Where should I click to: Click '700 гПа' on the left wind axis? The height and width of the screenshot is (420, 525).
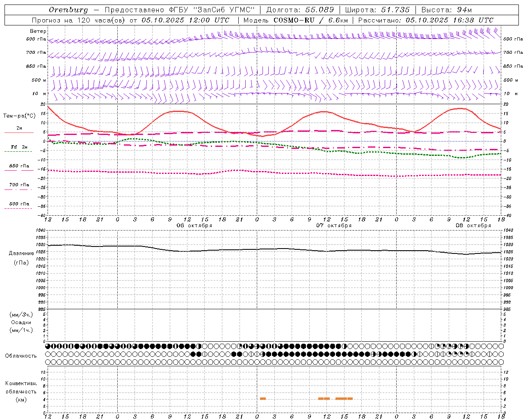pyautogui.click(x=36, y=52)
